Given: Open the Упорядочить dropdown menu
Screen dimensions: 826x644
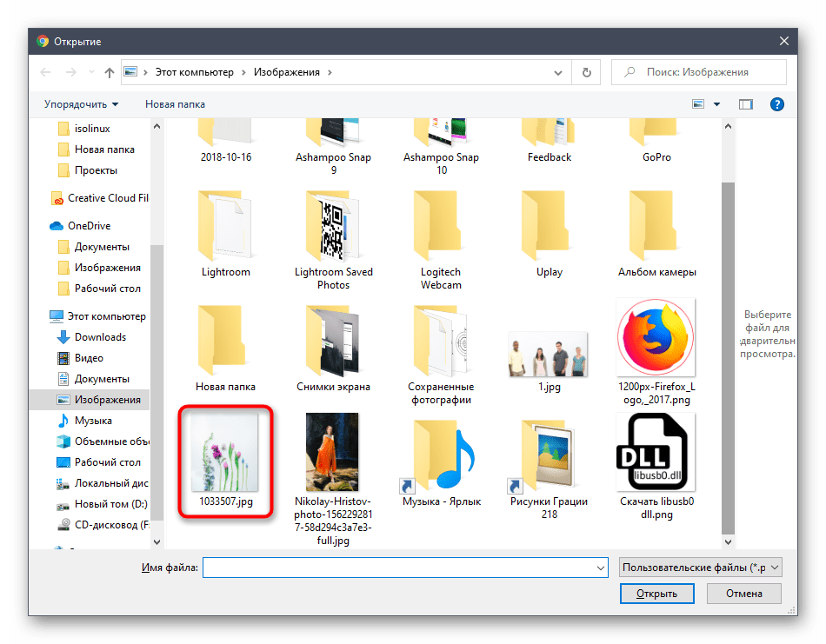Looking at the screenshot, I should pyautogui.click(x=81, y=104).
